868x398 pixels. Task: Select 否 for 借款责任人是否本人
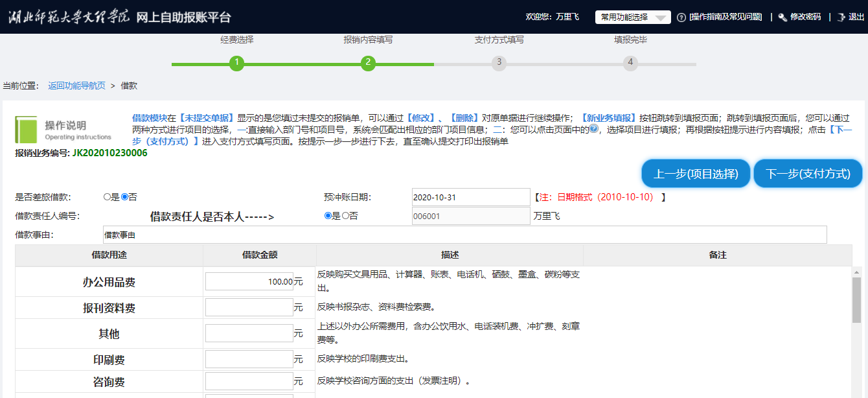[x=345, y=216]
